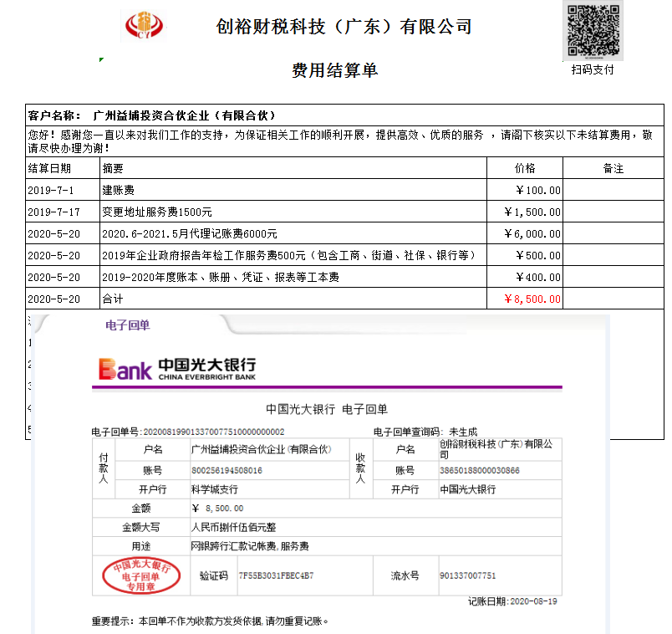The width and height of the screenshot is (672, 634).
Task: Click the 收款人 payee label
Action: [x=361, y=468]
